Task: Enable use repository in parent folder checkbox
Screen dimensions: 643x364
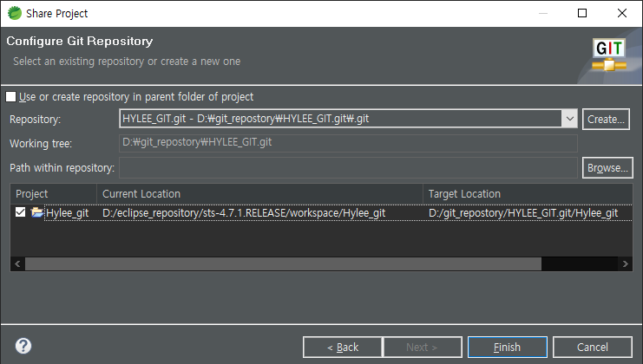Action: click(11, 97)
